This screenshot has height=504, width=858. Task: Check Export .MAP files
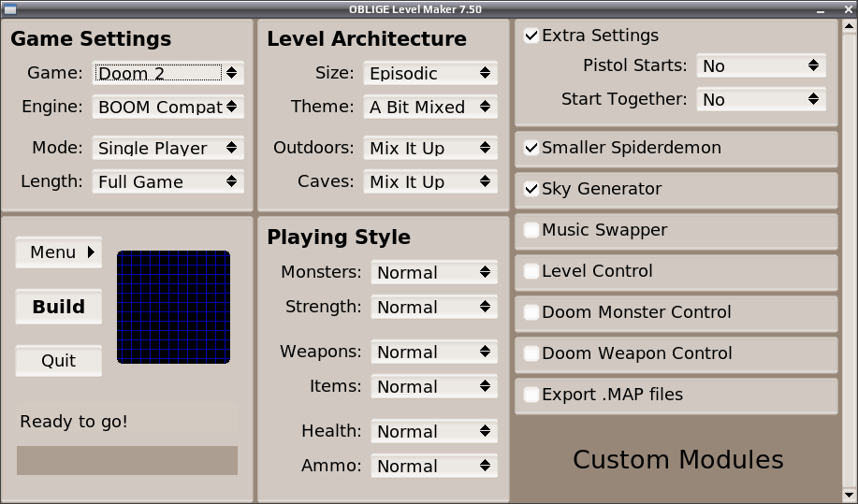531,394
